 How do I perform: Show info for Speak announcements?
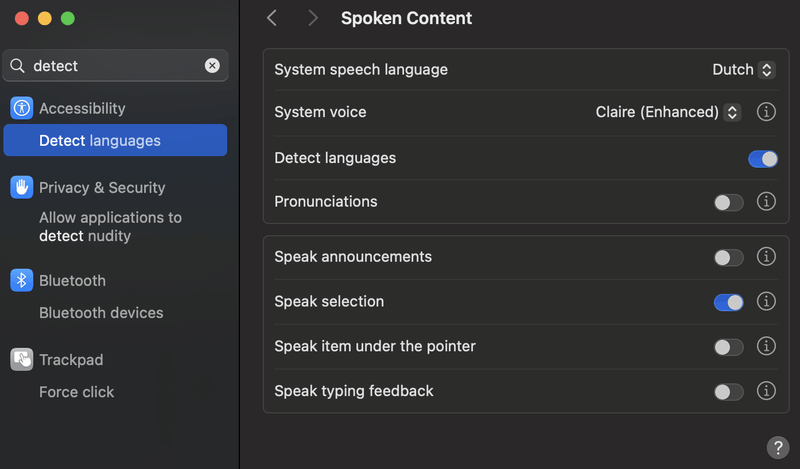pos(766,257)
